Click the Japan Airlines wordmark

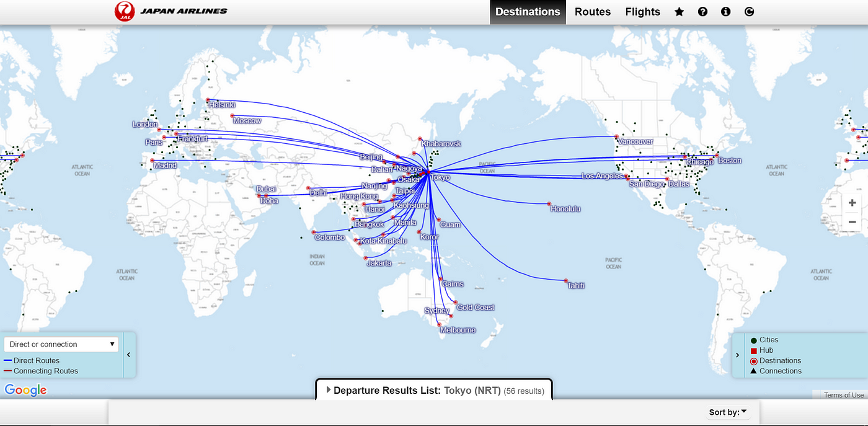184,11
